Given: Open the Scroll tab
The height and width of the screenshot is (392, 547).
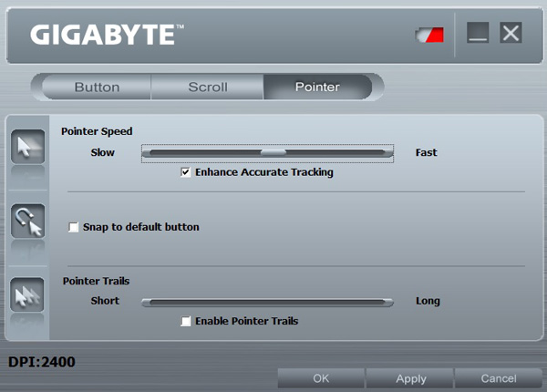Looking at the screenshot, I should click(x=208, y=87).
